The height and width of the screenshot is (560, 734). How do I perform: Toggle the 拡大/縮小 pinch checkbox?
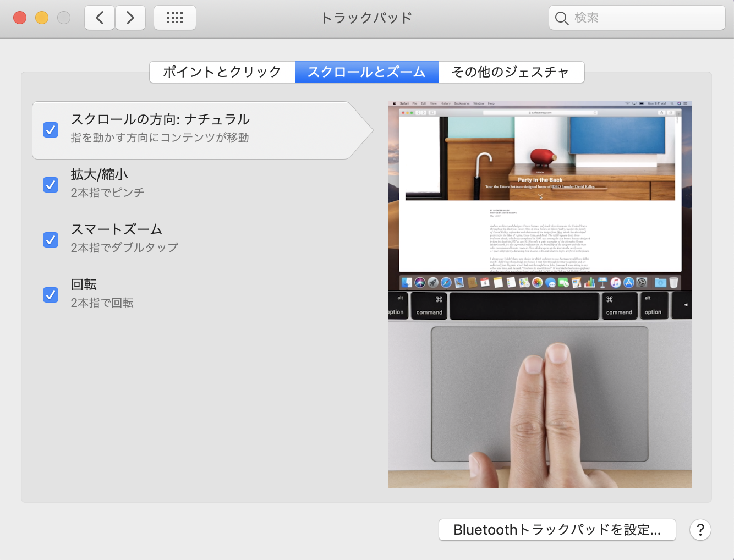point(50,185)
